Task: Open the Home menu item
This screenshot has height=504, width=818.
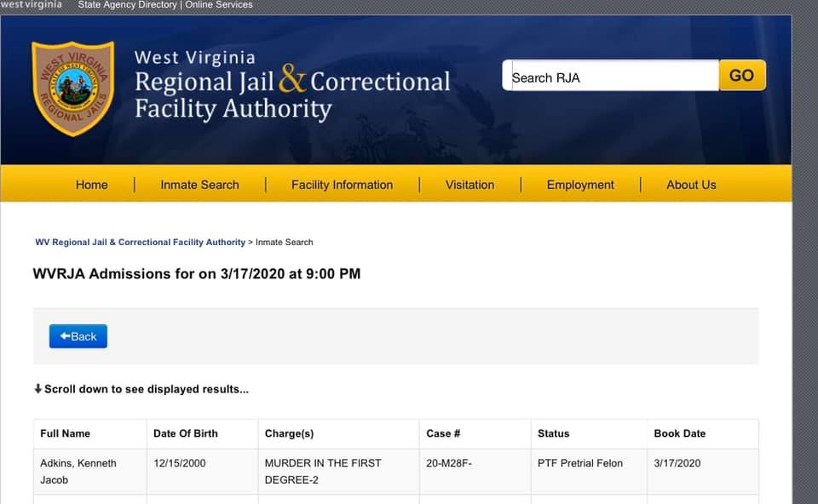Action: pos(92,185)
